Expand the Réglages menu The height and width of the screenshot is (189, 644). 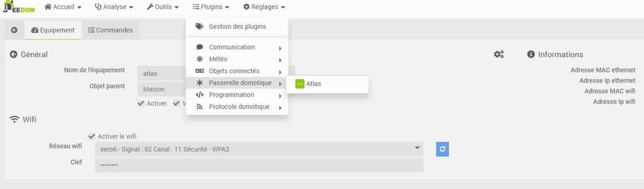[264, 7]
